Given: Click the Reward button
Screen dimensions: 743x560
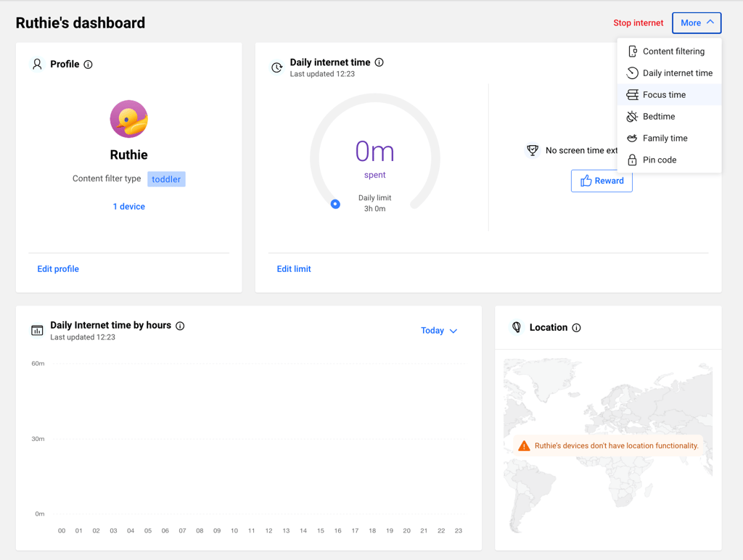Looking at the screenshot, I should [x=602, y=181].
